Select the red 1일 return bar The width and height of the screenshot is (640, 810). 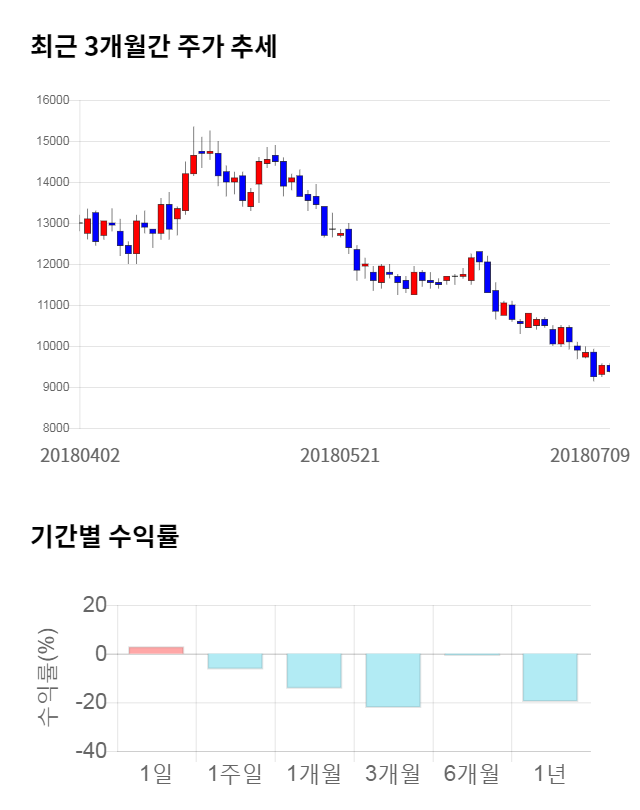[x=156, y=650]
